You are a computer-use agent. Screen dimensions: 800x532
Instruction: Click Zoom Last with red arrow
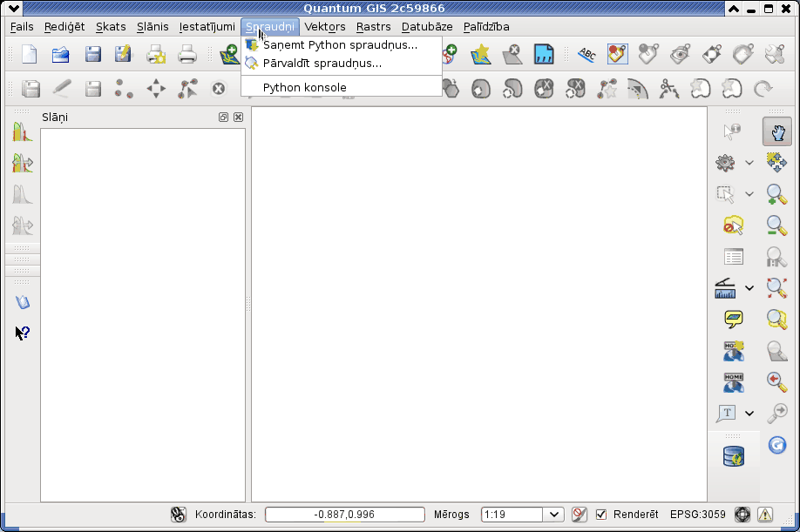777,381
